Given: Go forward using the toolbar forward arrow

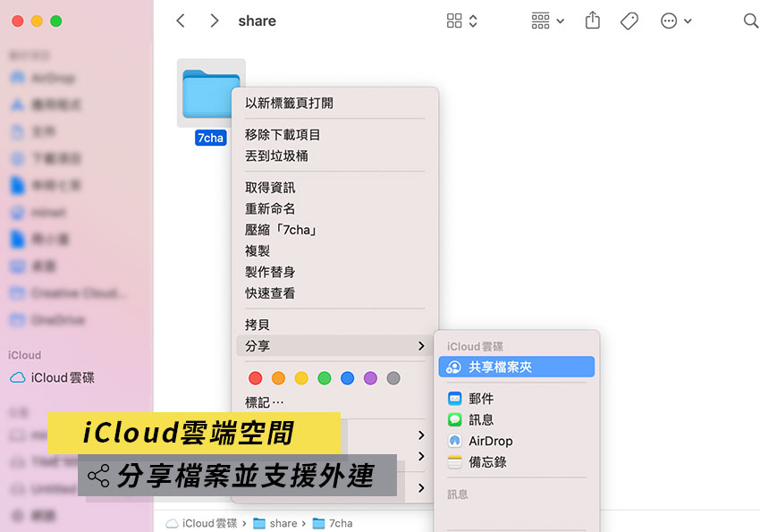Looking at the screenshot, I should point(215,21).
